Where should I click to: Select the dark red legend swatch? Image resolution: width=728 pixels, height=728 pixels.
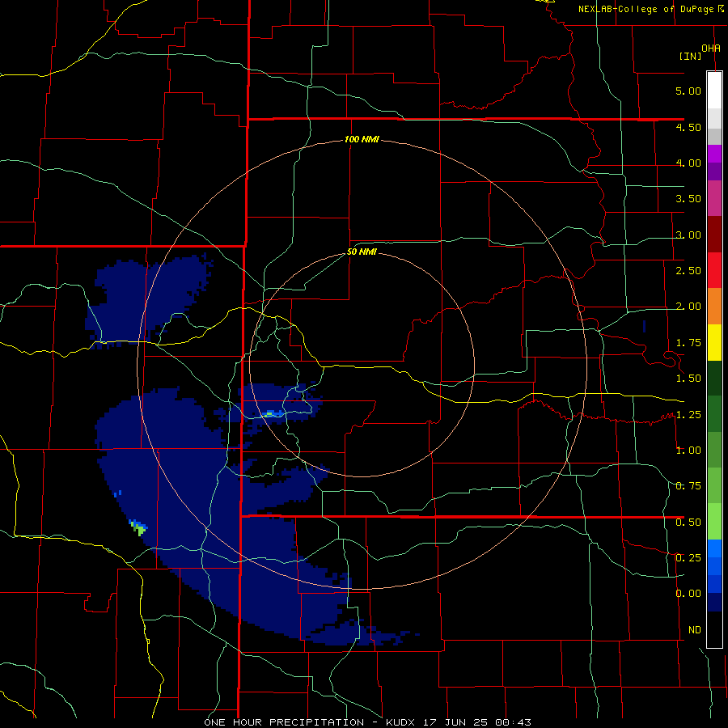coord(714,235)
